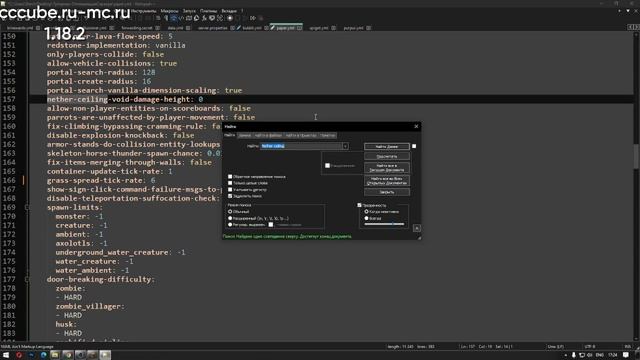Collapse the Find dialog with the arrow button
Image resolution: width=640 pixels, height=360 pixels.
point(417,228)
